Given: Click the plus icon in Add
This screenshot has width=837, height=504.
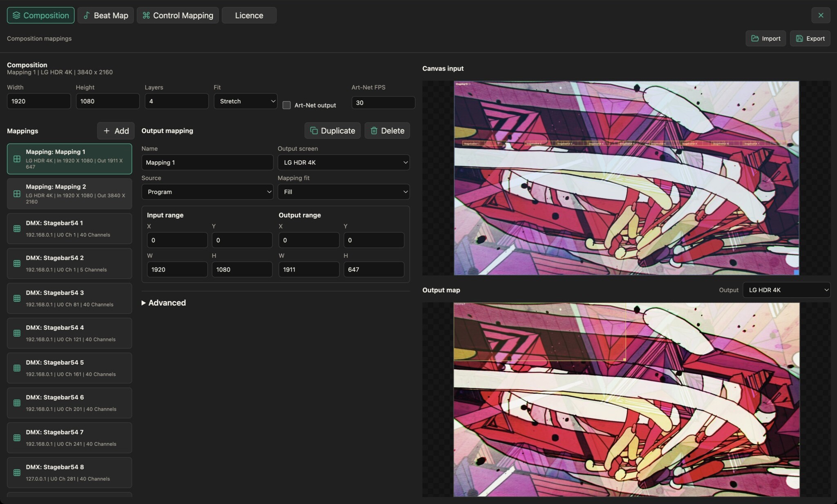Looking at the screenshot, I should pyautogui.click(x=107, y=131).
